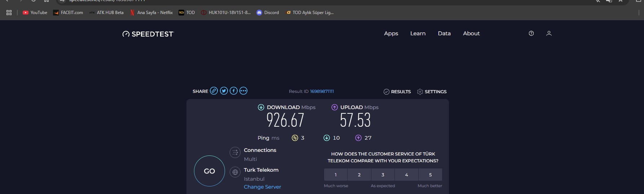Open the apps grid icon in bookmarks bar

click(x=9, y=13)
